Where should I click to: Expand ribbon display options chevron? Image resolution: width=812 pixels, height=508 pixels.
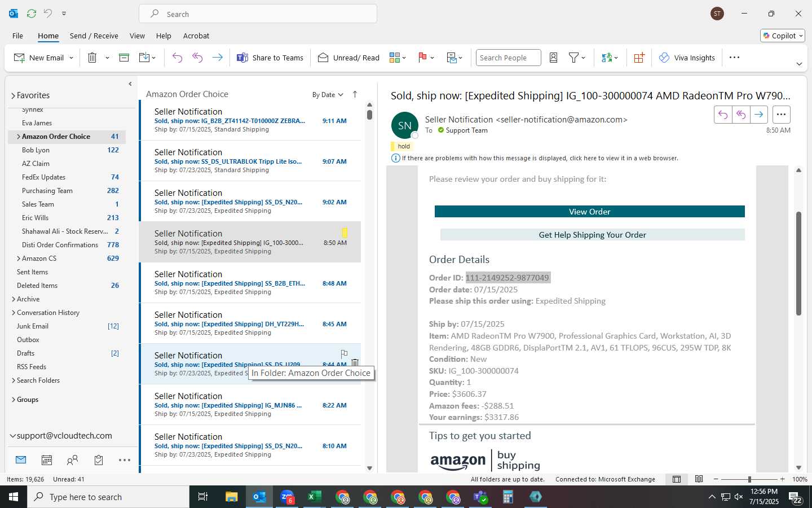(799, 64)
